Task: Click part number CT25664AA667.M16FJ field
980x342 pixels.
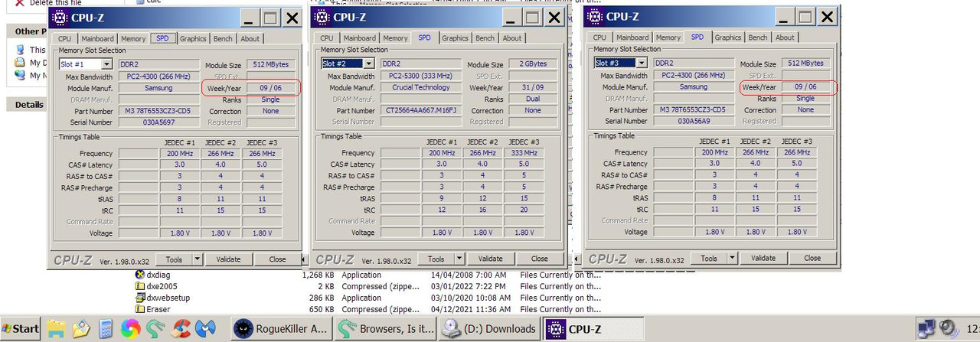Action: click(421, 110)
